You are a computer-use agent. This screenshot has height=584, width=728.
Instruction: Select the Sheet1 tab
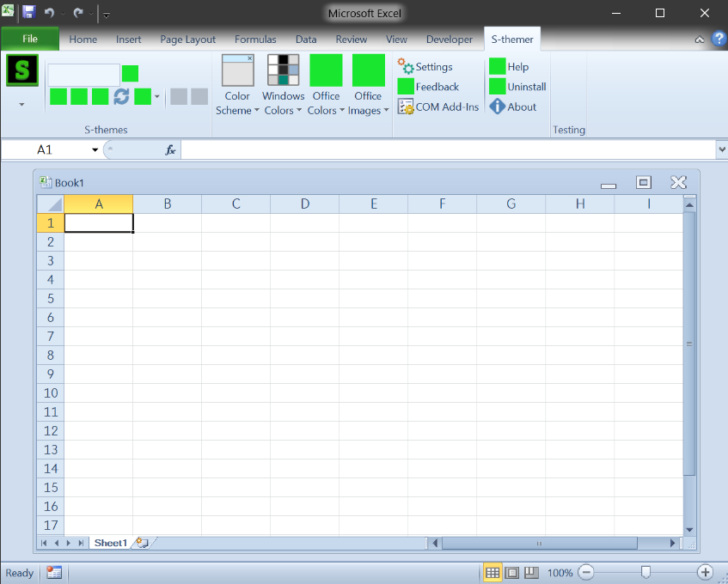tap(111, 543)
